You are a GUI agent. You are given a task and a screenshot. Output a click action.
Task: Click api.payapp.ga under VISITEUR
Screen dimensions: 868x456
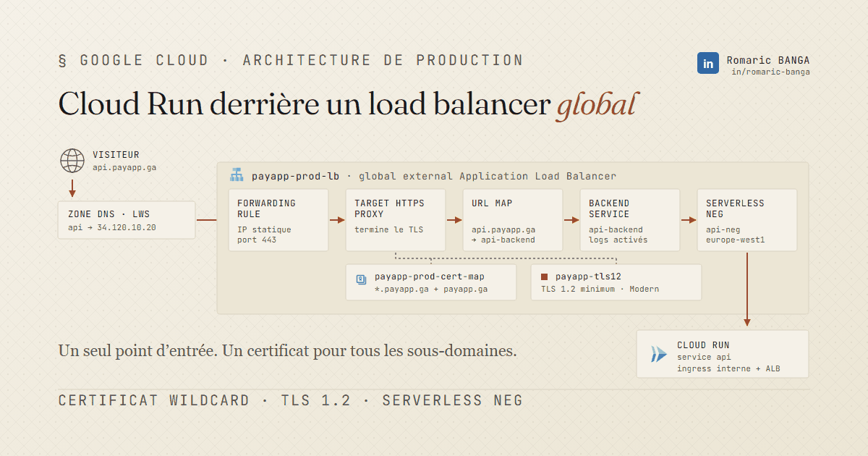(124, 167)
